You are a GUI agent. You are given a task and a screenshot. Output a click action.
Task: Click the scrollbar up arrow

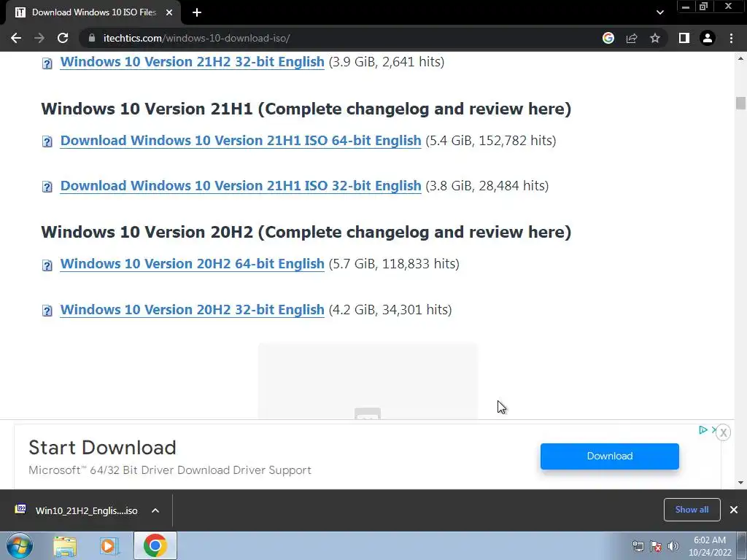(740, 58)
